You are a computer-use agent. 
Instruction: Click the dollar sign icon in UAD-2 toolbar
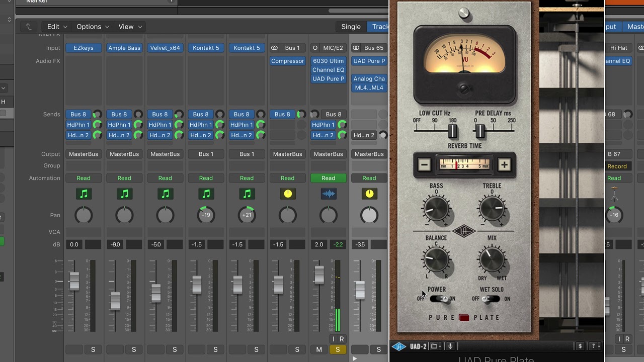(580, 346)
